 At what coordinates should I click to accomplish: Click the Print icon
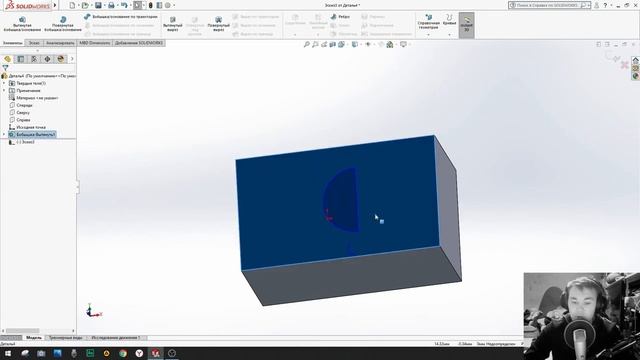point(111,5)
